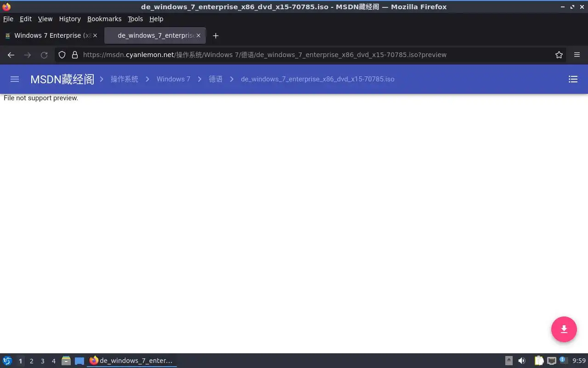The image size is (588, 368).
Task: Go back using the browser back arrow
Action: pos(11,55)
